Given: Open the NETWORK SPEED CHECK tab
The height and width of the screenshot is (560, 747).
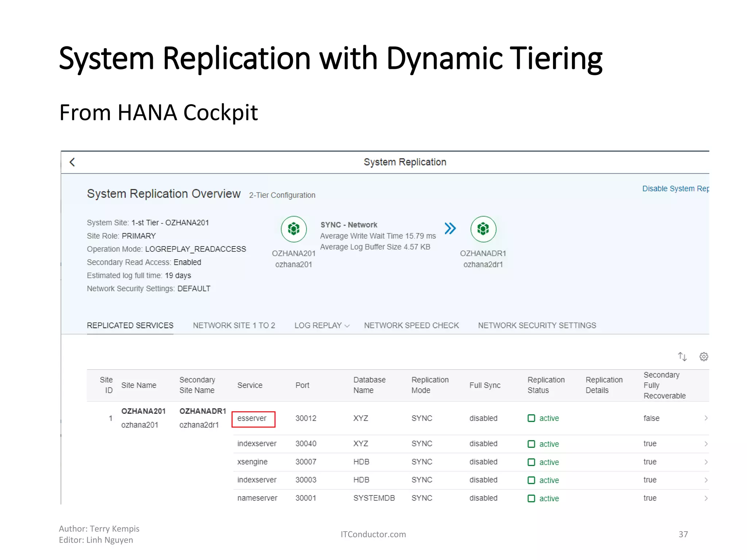Looking at the screenshot, I should [411, 325].
